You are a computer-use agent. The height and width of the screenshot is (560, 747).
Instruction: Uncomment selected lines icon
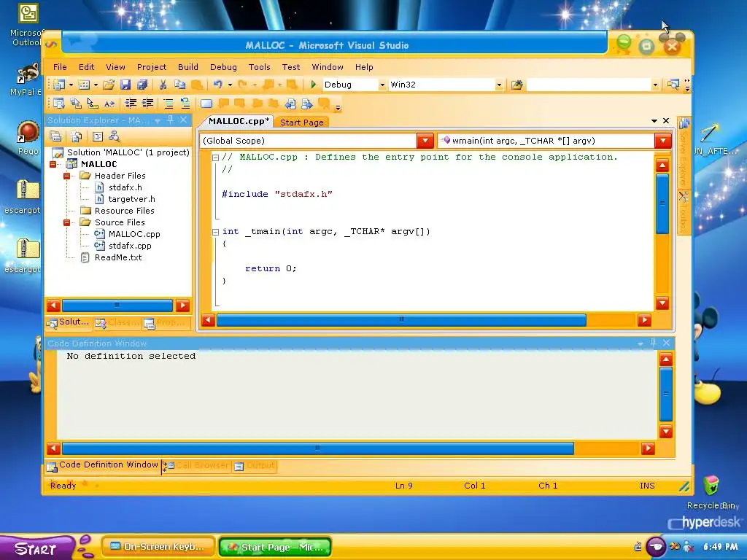pyautogui.click(x=185, y=104)
